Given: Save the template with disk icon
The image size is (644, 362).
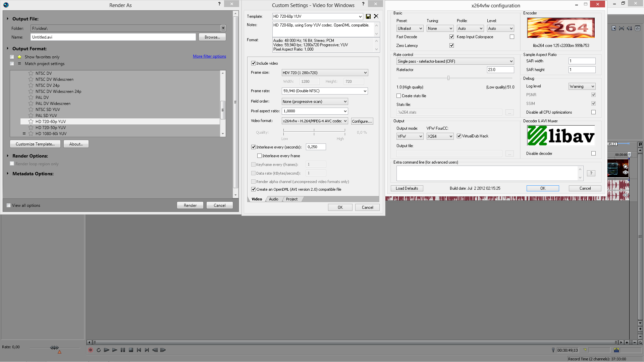Looking at the screenshot, I should (368, 16).
